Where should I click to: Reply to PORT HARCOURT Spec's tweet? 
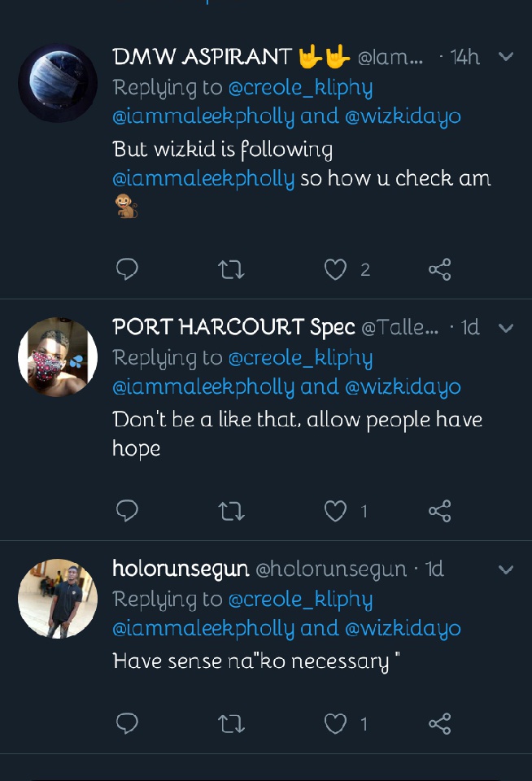(x=127, y=511)
